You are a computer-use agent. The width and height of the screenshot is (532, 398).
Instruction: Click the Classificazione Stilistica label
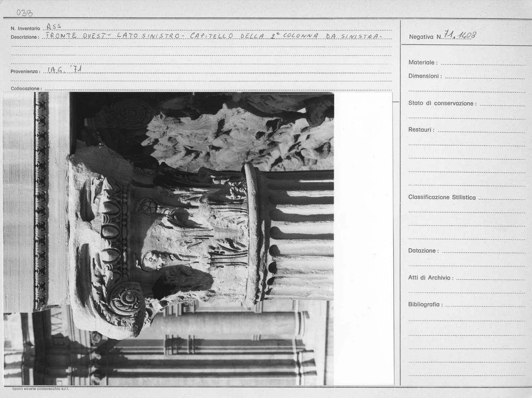(x=442, y=197)
